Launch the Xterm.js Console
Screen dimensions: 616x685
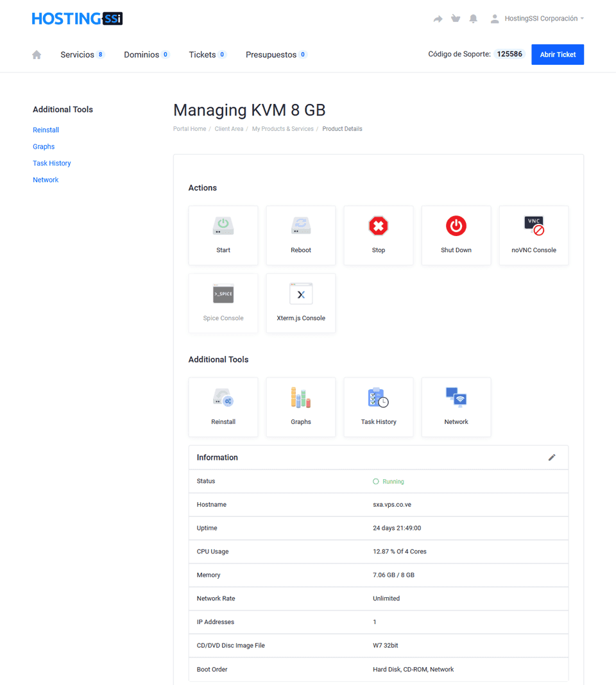point(301,294)
